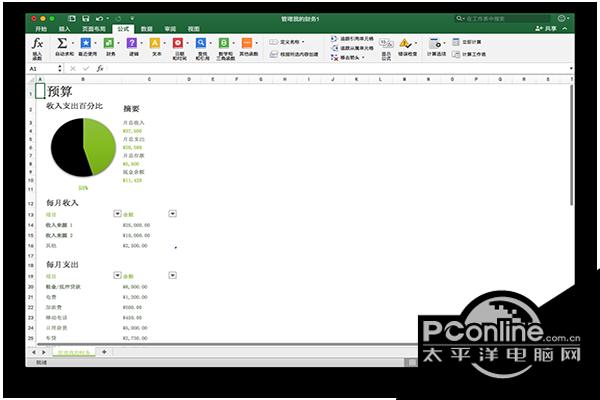
Task: Switch to the Data (数据) tab
Action: (147, 29)
